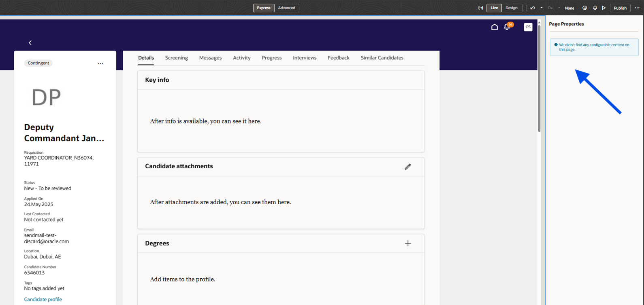Select the Details tab
The image size is (644, 305).
[146, 58]
